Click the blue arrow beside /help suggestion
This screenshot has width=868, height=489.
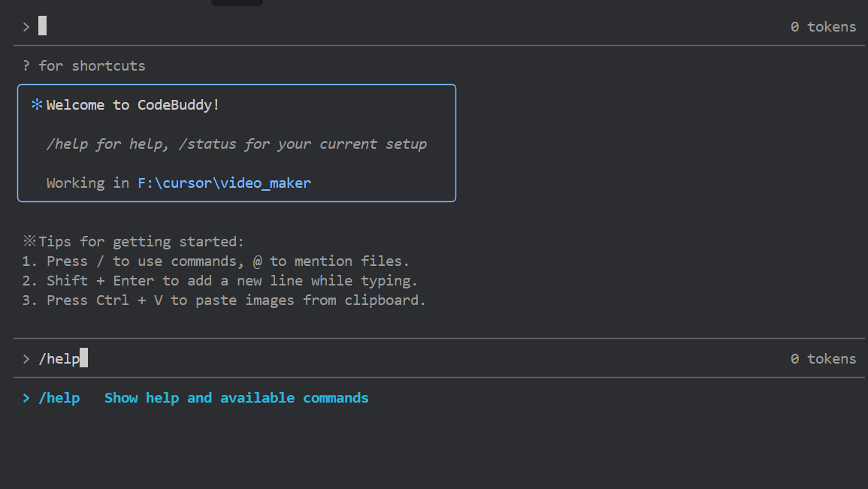click(x=26, y=398)
